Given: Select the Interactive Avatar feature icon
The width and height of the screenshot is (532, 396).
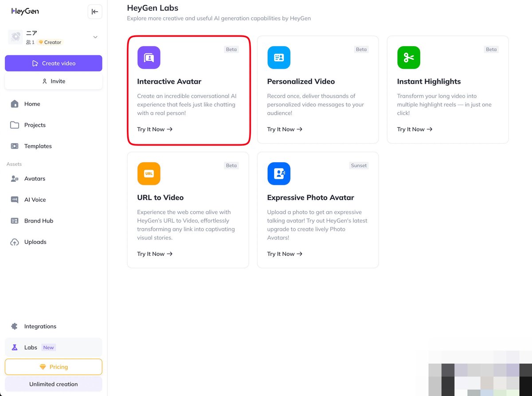Looking at the screenshot, I should tap(149, 57).
